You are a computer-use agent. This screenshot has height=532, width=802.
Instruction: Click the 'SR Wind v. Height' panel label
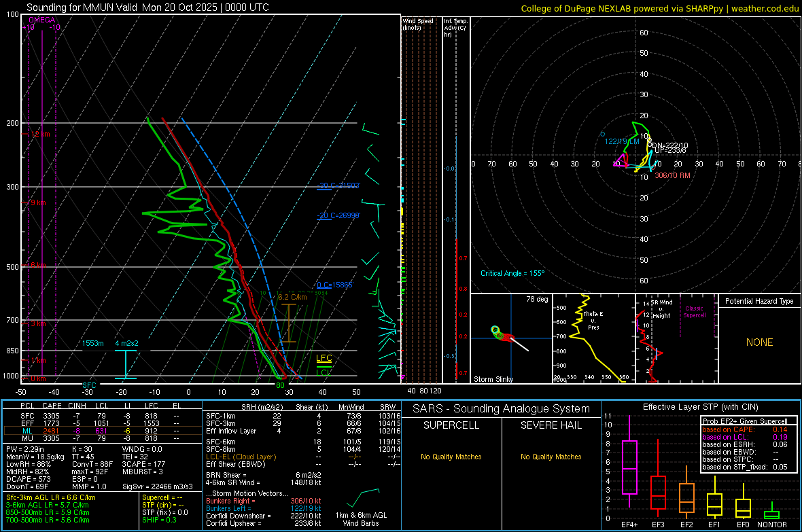pos(661,309)
